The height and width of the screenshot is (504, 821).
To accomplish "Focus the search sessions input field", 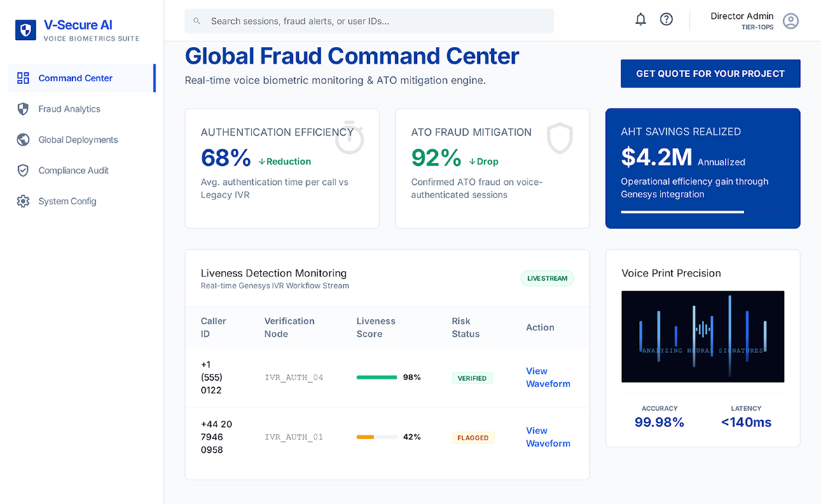I will point(369,22).
